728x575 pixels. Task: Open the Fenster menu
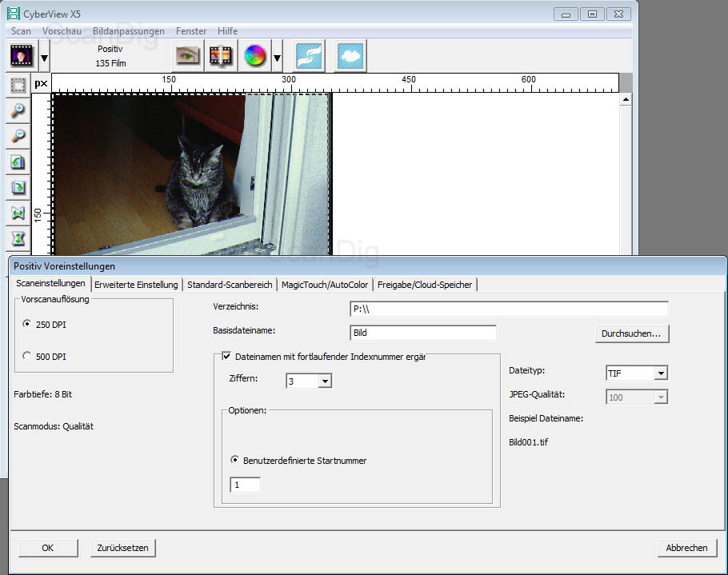pos(191,31)
